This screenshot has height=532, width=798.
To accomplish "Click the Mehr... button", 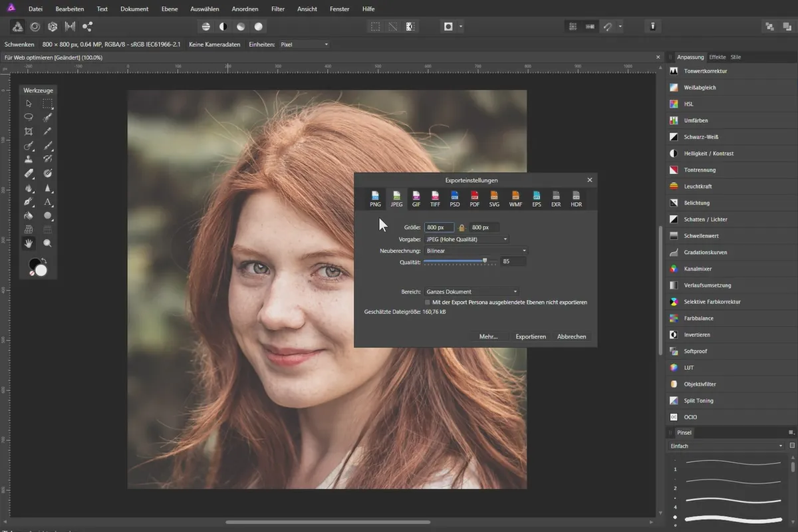I will click(x=489, y=336).
